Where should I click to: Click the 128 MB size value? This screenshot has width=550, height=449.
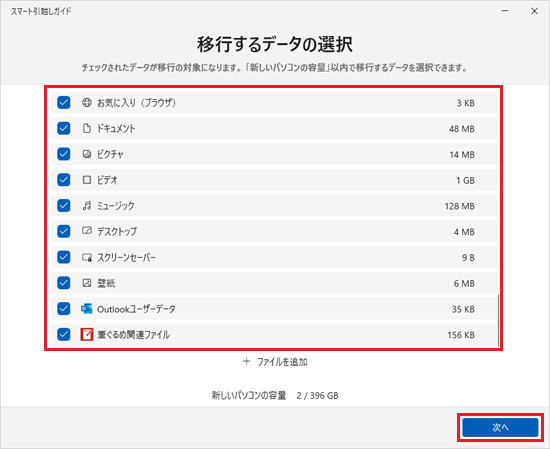pyautogui.click(x=460, y=206)
